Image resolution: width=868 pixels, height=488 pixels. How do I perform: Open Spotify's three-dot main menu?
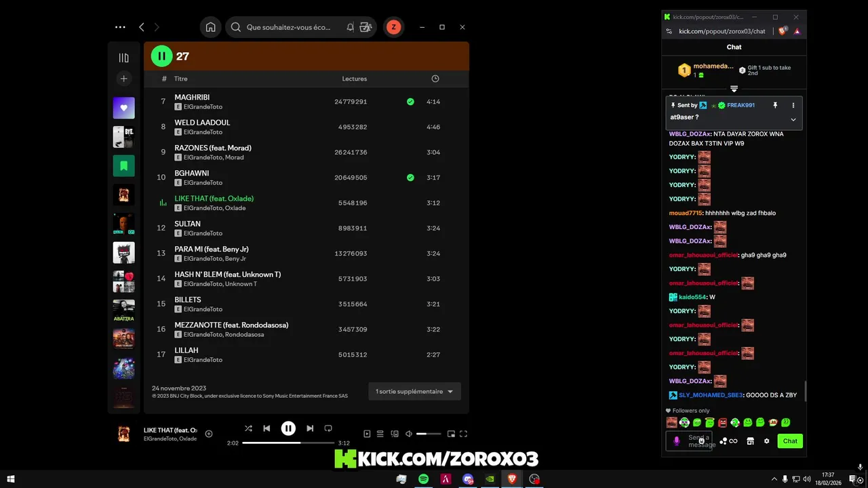click(120, 27)
